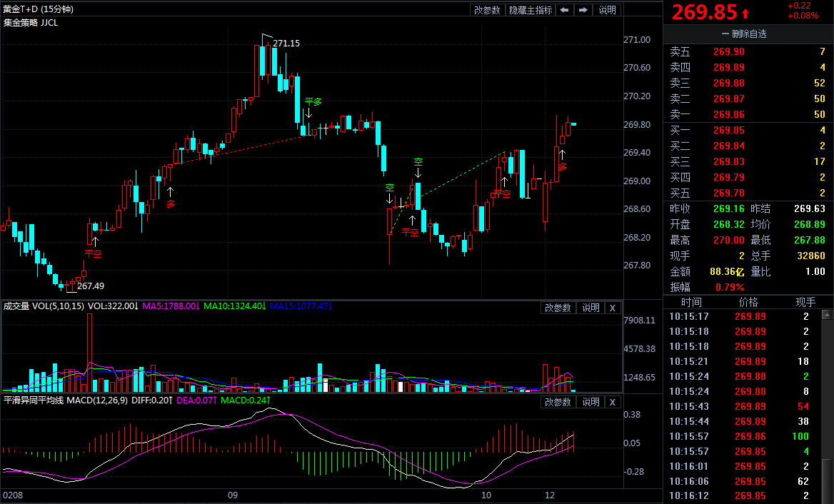
Task: Click 说明 button in main chart toolbar
Action: (607, 10)
